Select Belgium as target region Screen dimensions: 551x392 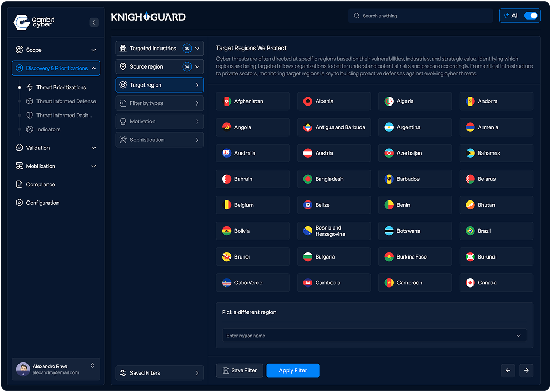253,205
